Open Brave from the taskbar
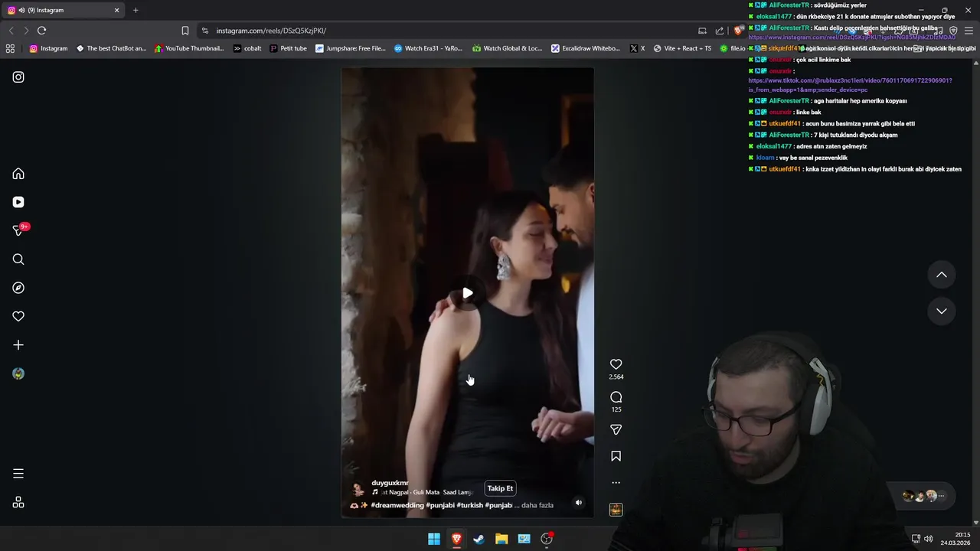 [456, 539]
